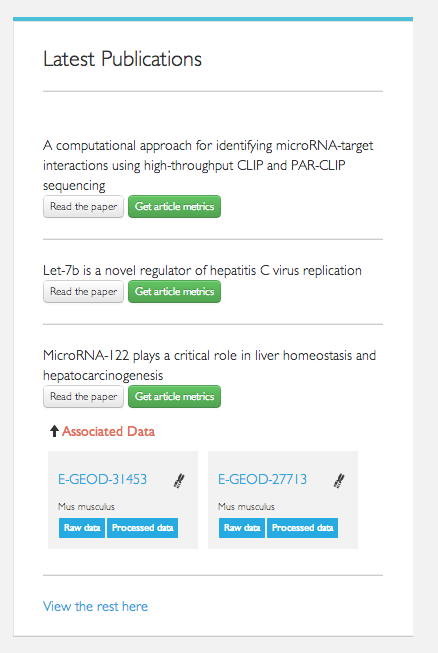Image resolution: width=438 pixels, height=653 pixels.
Task: Select the Let-7b novel regulator title text
Action: [x=202, y=271]
